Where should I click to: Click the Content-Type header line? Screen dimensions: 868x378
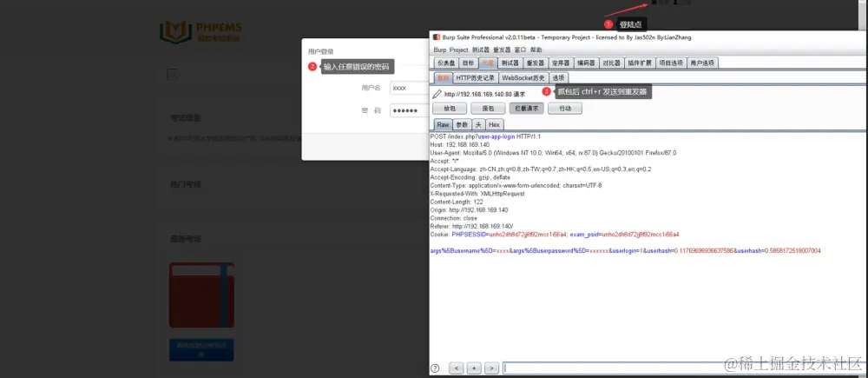[x=516, y=186]
